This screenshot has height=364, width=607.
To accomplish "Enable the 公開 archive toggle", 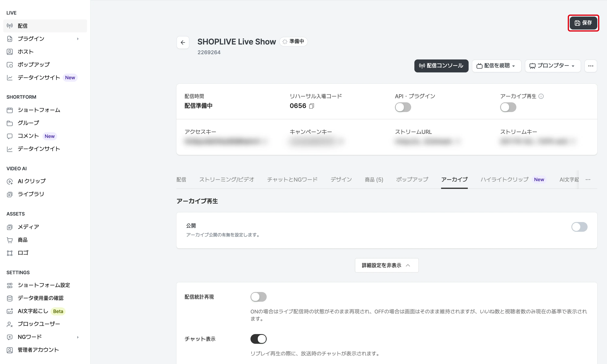I will click(x=579, y=227).
